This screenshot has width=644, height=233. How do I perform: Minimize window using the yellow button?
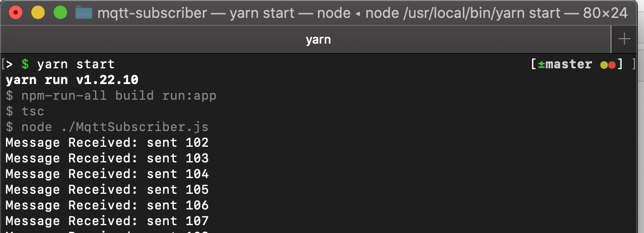[x=38, y=13]
